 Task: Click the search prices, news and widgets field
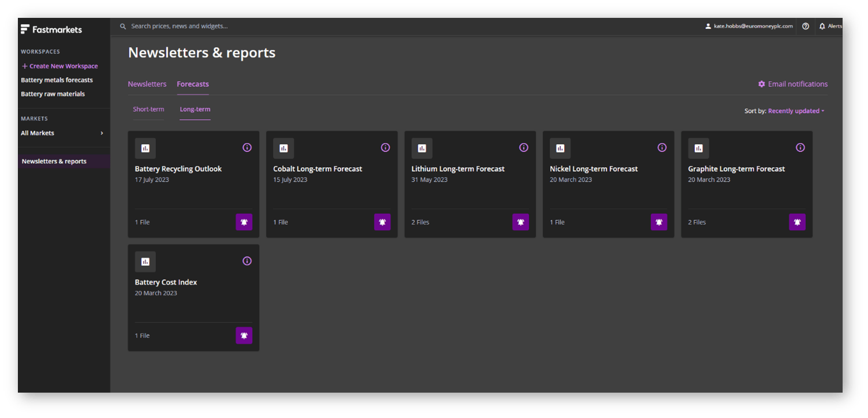coord(179,26)
